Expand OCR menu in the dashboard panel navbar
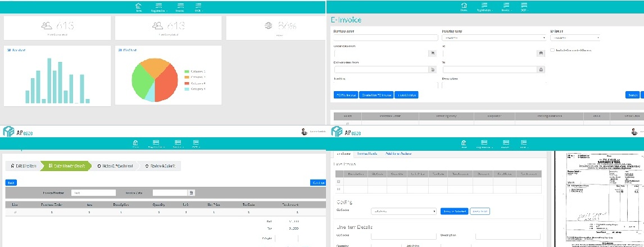This screenshot has width=644, height=247. 199,7
